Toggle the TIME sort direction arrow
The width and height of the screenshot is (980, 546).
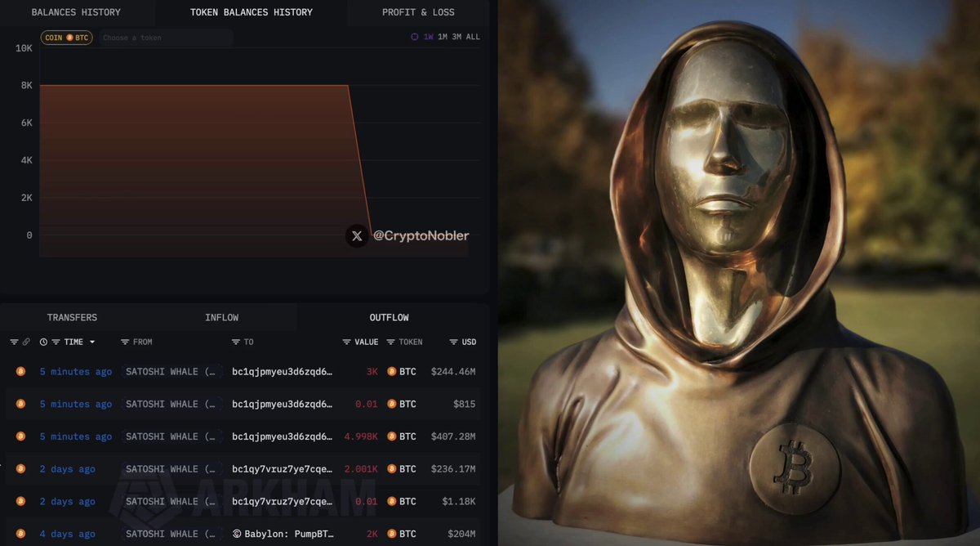tap(92, 342)
